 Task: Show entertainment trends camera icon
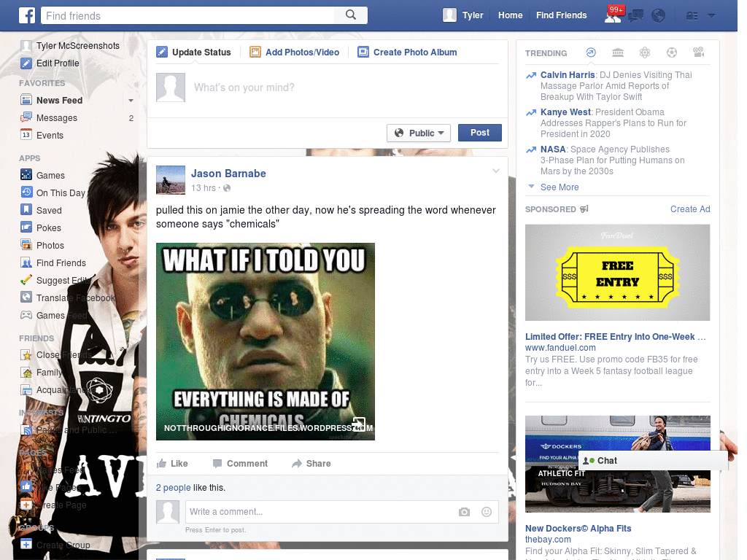pyautogui.click(x=698, y=52)
